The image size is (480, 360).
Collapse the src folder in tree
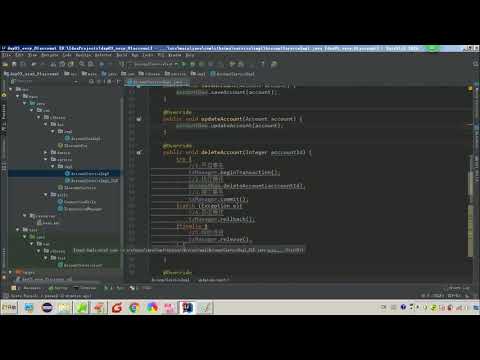pyautogui.click(x=11, y=89)
